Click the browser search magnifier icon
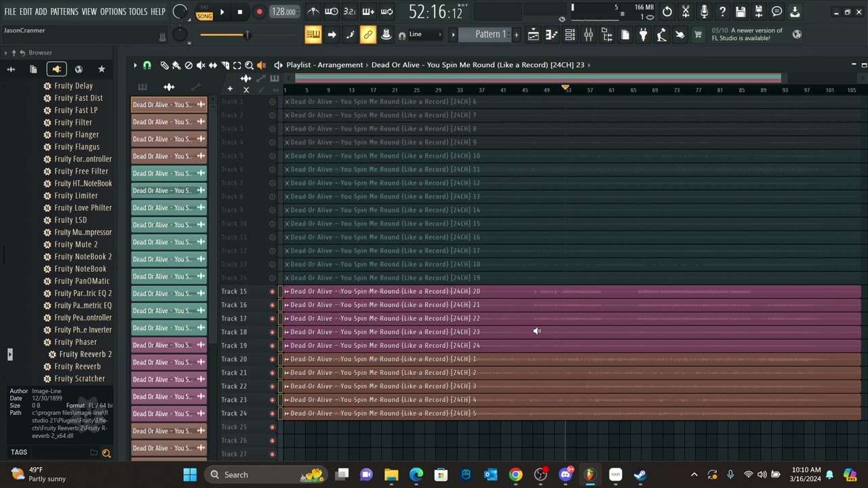 click(106, 453)
